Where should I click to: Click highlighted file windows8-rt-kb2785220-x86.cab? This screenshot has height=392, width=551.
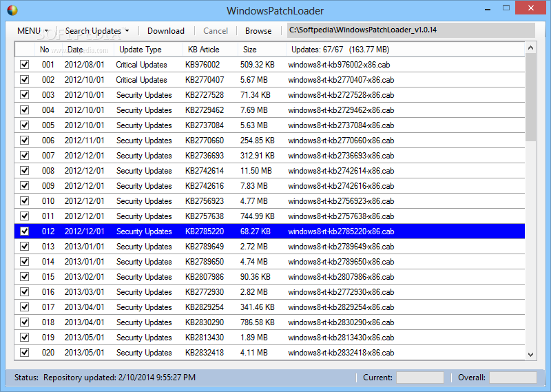[x=341, y=231]
